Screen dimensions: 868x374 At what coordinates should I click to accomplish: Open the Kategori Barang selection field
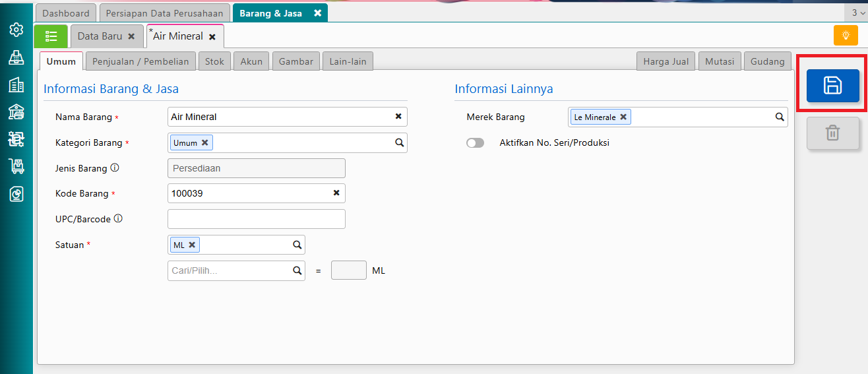(x=288, y=142)
